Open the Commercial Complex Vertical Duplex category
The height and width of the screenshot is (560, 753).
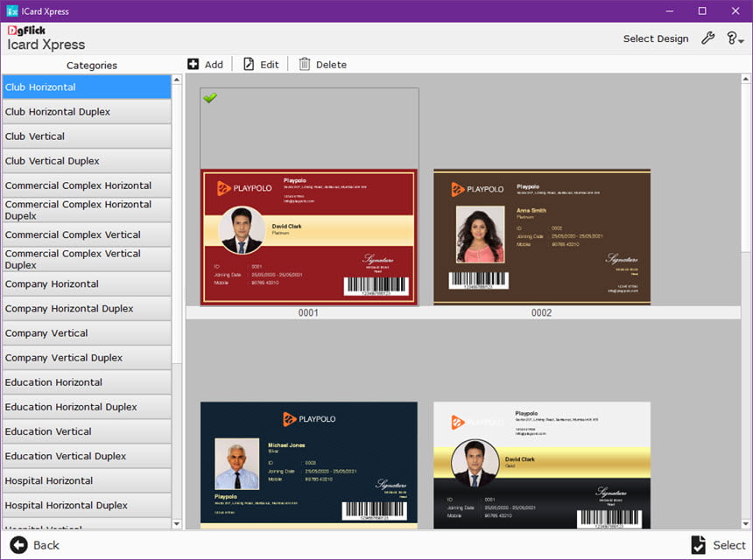[x=87, y=259]
